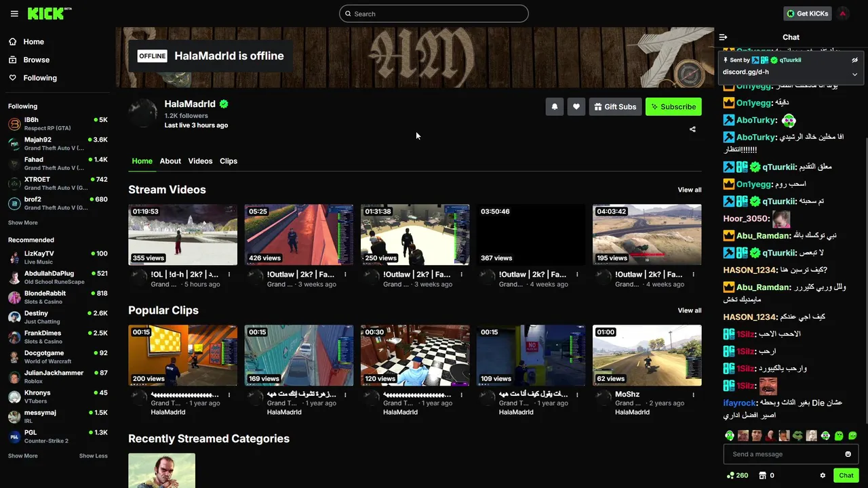The width and height of the screenshot is (868, 488).
Task: Click the share icon below Subscribe
Action: click(692, 129)
